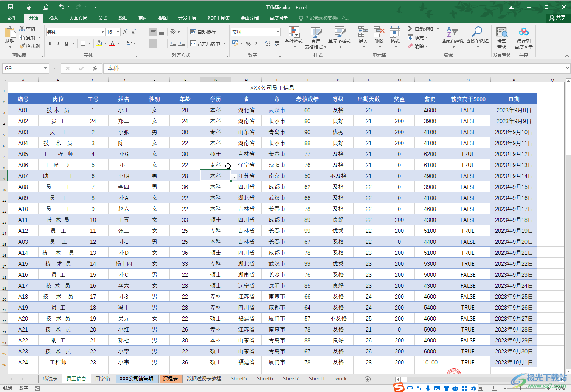Image resolution: width=571 pixels, height=392 pixels.
Task: Expand Merge and Center dropdown arrow
Action: [225, 43]
